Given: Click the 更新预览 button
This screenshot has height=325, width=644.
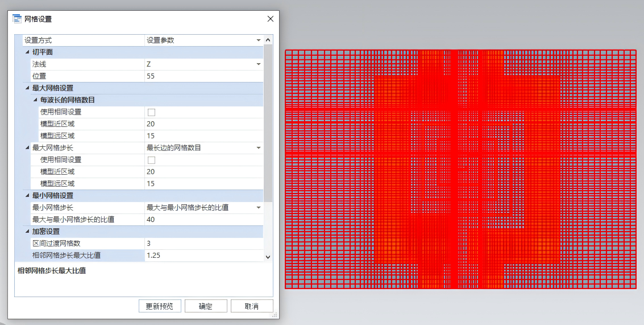Looking at the screenshot, I should (160, 306).
